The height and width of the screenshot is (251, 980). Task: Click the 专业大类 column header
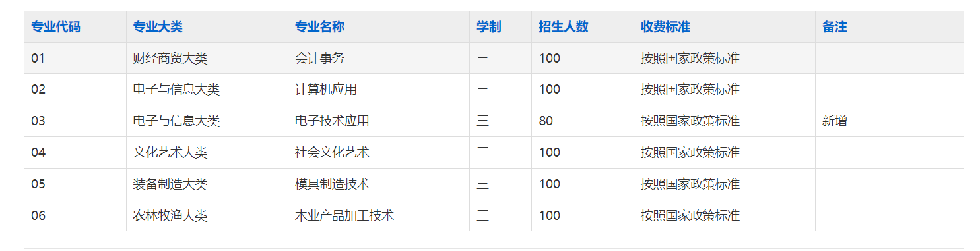coord(207,27)
